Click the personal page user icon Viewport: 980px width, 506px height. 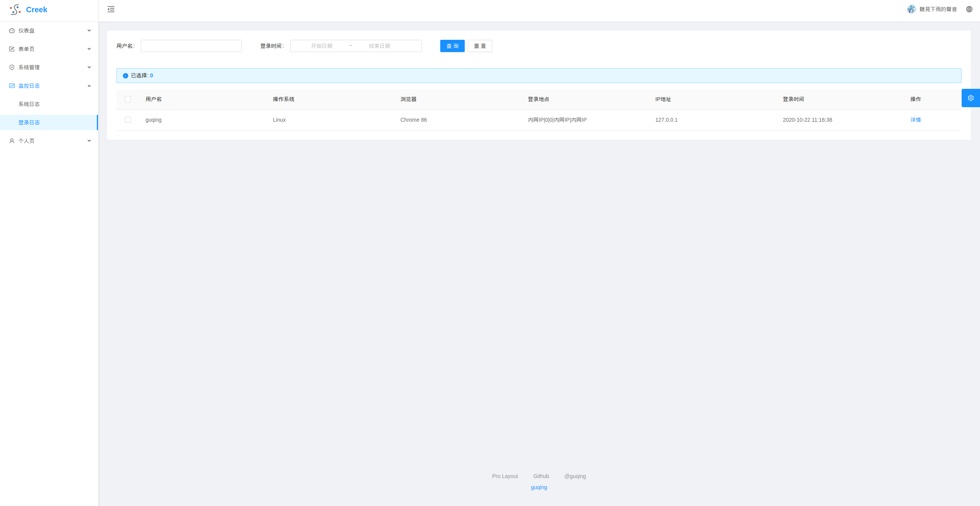[x=12, y=141]
